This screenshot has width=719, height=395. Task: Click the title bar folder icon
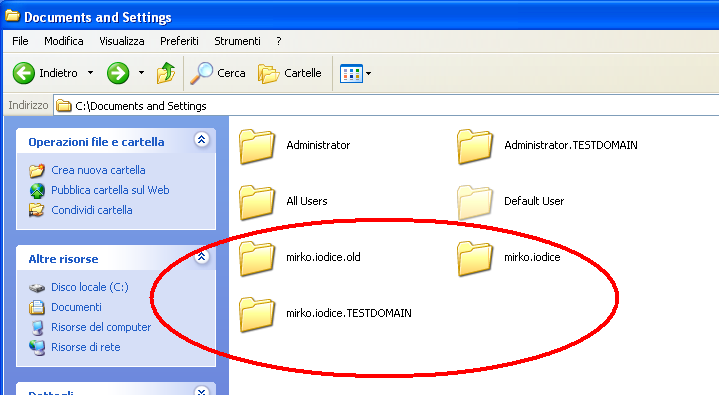(x=12, y=16)
